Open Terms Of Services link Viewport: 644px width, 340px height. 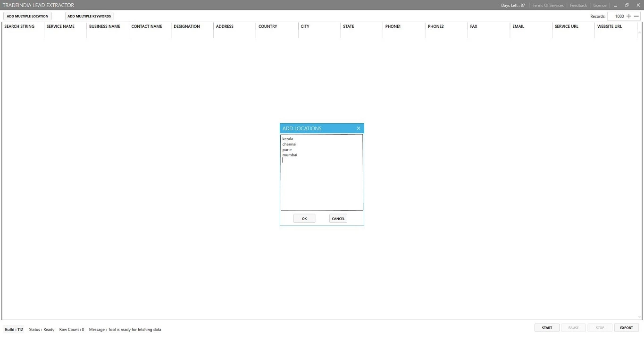548,5
